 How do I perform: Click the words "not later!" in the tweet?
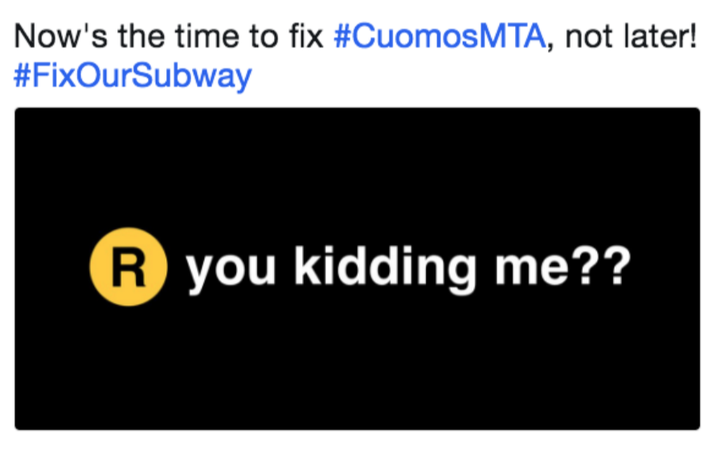point(631,37)
